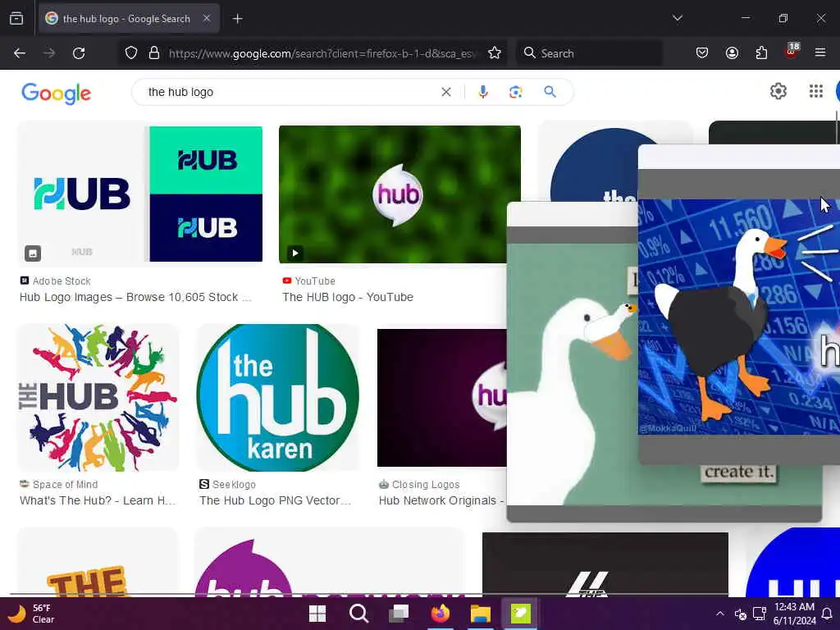
Task: Click 'The HUB logo - YouTube' link
Action: (x=348, y=297)
